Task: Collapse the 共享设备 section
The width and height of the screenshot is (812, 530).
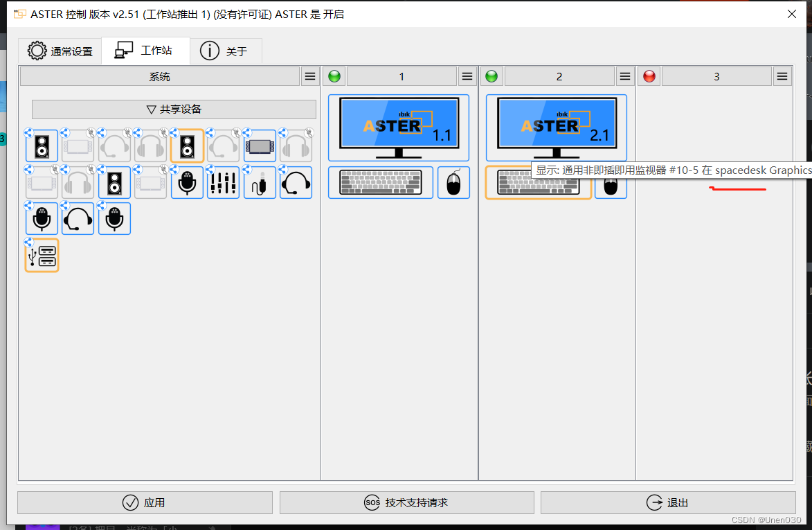Action: coord(174,109)
